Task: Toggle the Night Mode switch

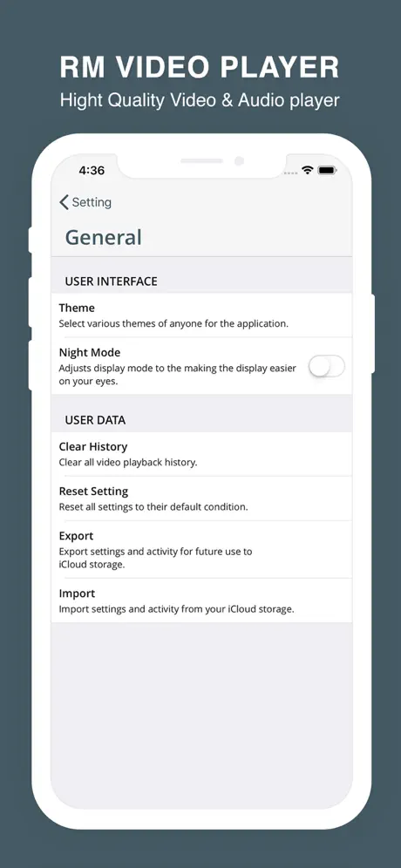Action: pos(327,367)
